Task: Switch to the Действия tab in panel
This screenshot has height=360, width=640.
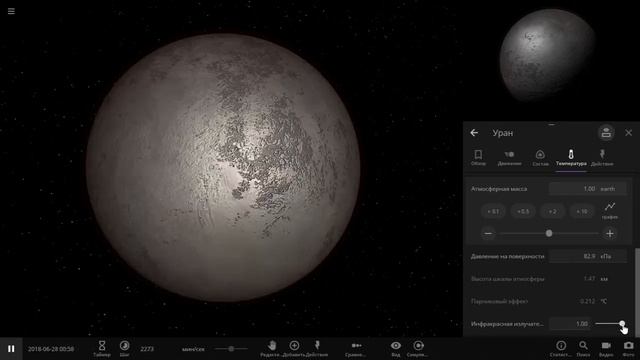Action: 602,158
